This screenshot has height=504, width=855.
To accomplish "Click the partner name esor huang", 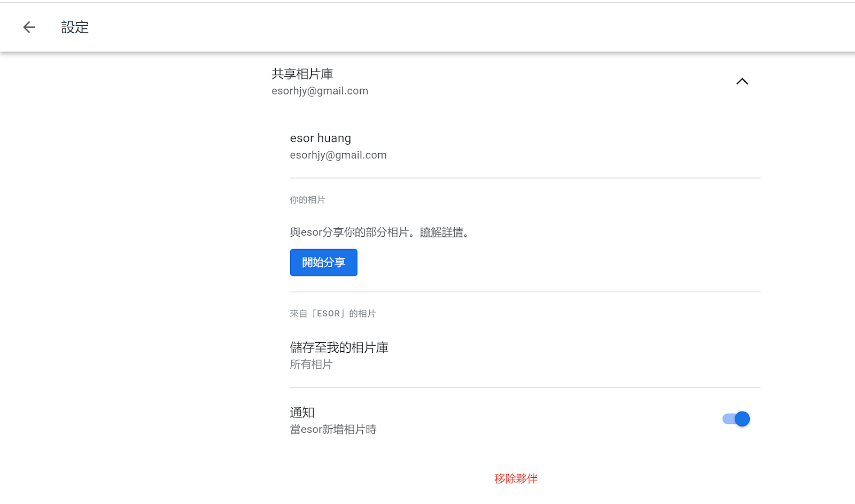I will pyautogui.click(x=321, y=138).
